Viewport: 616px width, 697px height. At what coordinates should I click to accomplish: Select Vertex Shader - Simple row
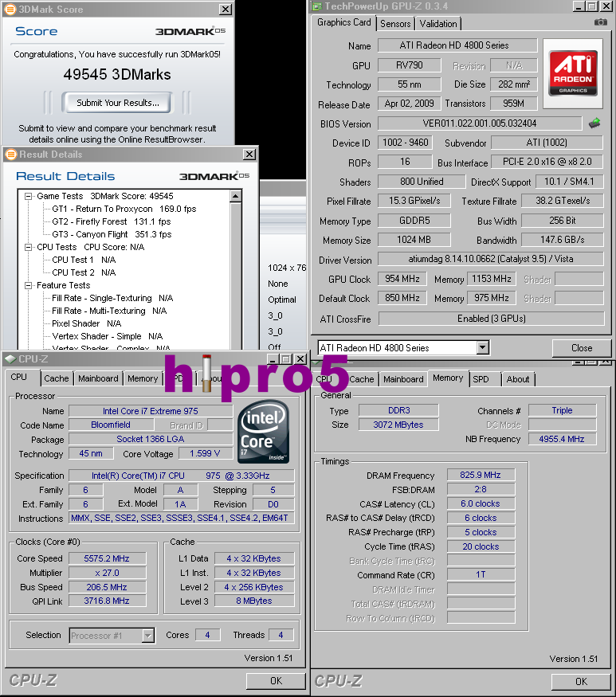click(x=108, y=336)
